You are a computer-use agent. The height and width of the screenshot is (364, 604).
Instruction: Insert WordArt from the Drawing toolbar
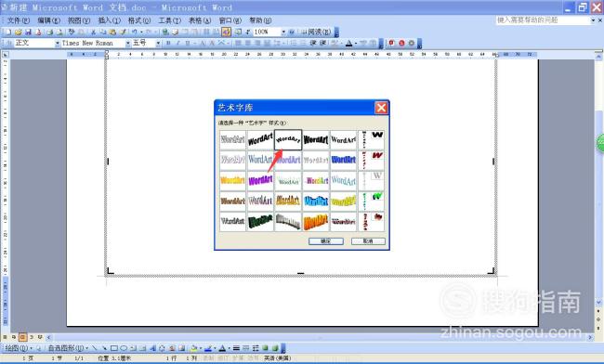coord(152,348)
